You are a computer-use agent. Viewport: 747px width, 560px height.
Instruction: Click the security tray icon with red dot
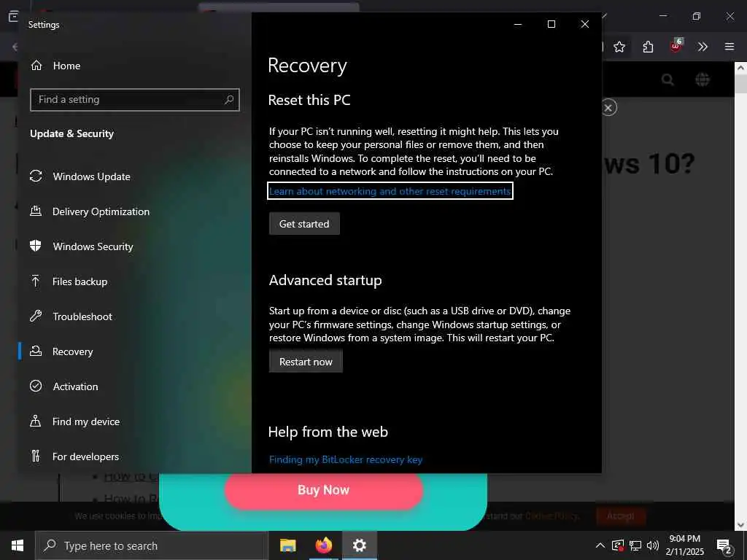click(x=618, y=545)
